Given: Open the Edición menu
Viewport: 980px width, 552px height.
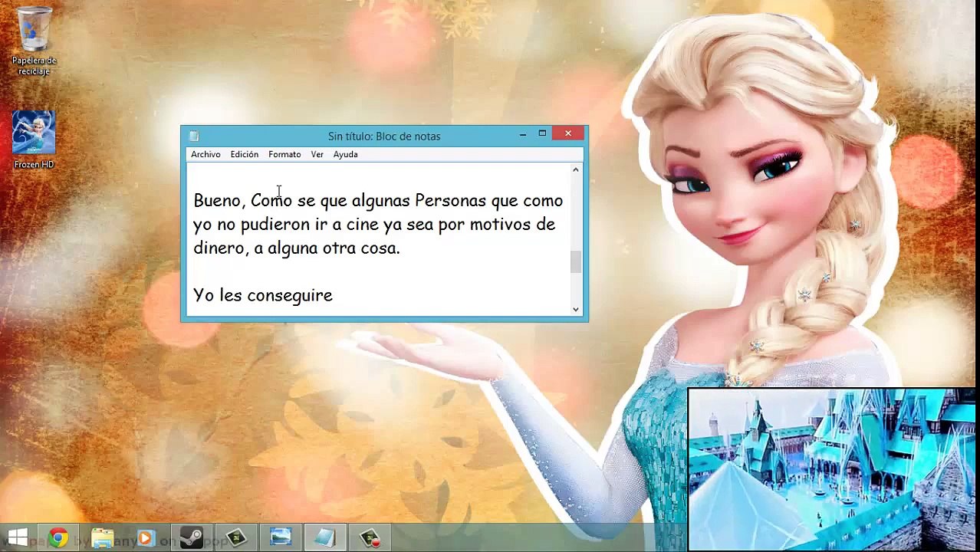Looking at the screenshot, I should pyautogui.click(x=244, y=154).
